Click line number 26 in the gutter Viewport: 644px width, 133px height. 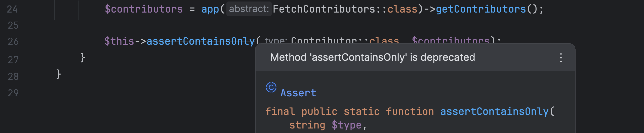(x=13, y=41)
